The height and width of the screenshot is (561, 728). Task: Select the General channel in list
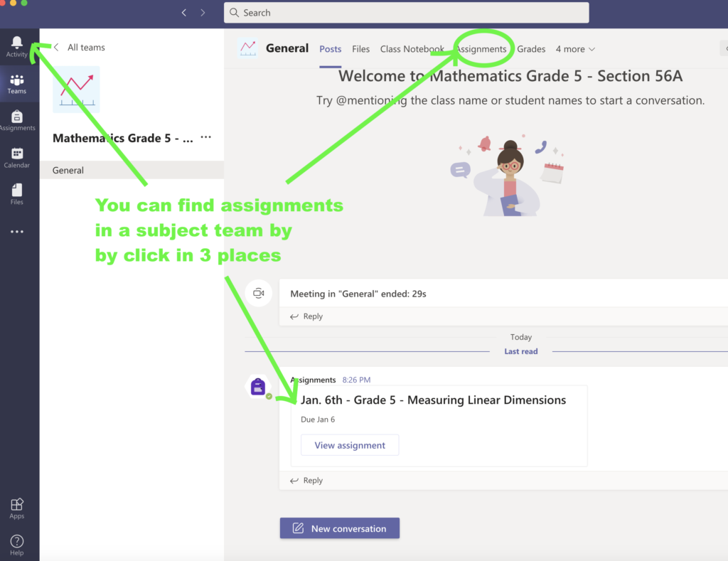pyautogui.click(x=68, y=171)
